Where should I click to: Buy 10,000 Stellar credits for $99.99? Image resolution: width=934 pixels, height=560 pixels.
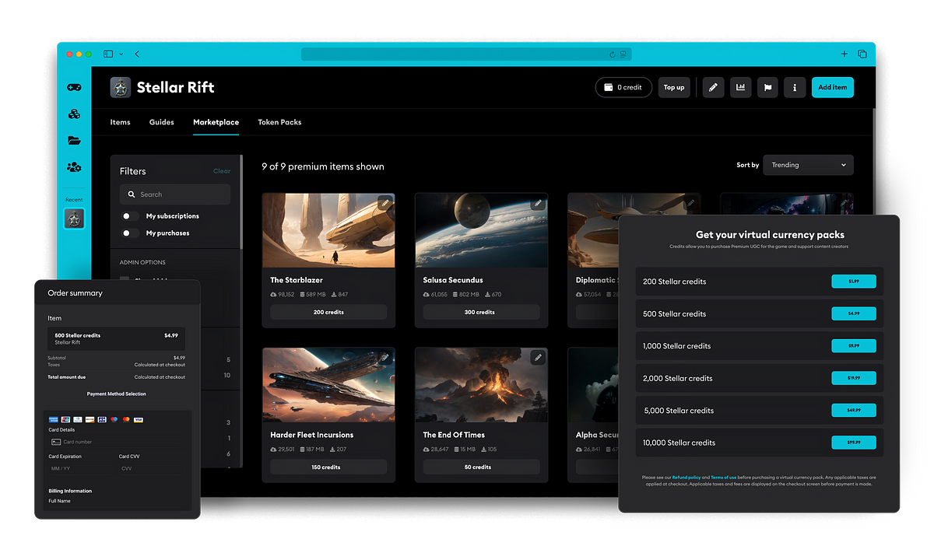point(854,443)
